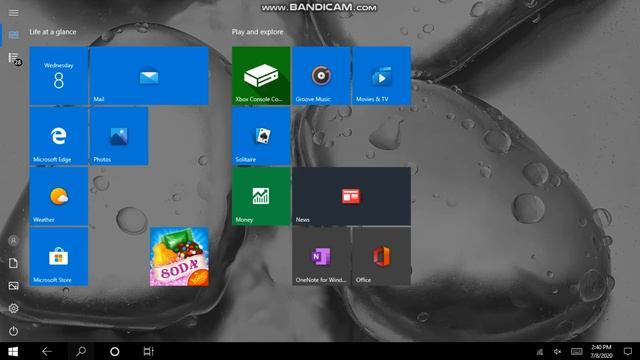
Task: Open the News tile
Action: [x=351, y=196]
